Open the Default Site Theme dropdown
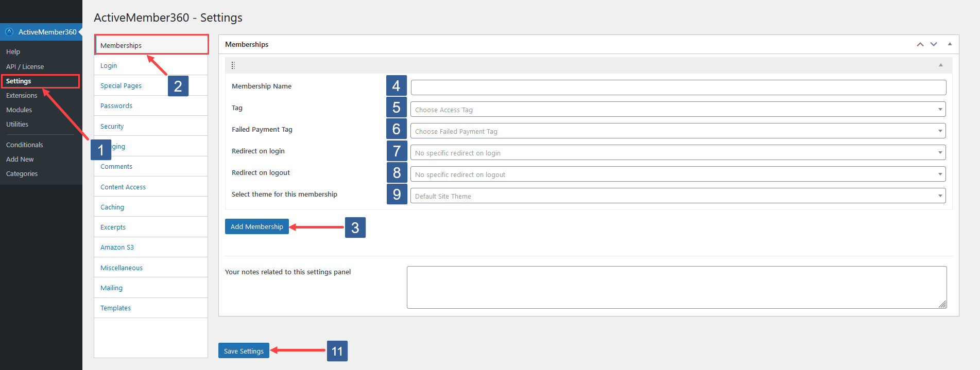 (x=678, y=196)
